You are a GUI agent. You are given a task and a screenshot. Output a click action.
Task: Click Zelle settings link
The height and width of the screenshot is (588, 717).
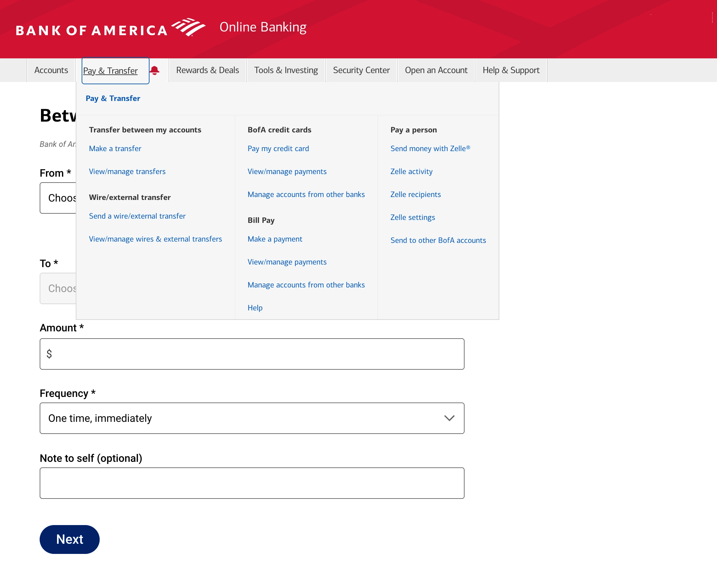pos(412,217)
